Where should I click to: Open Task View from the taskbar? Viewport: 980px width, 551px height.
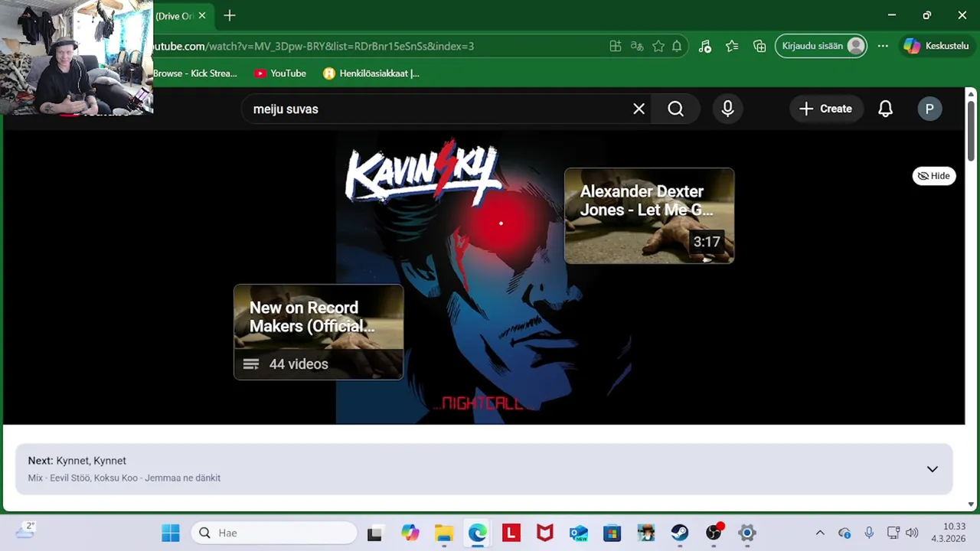374,533
